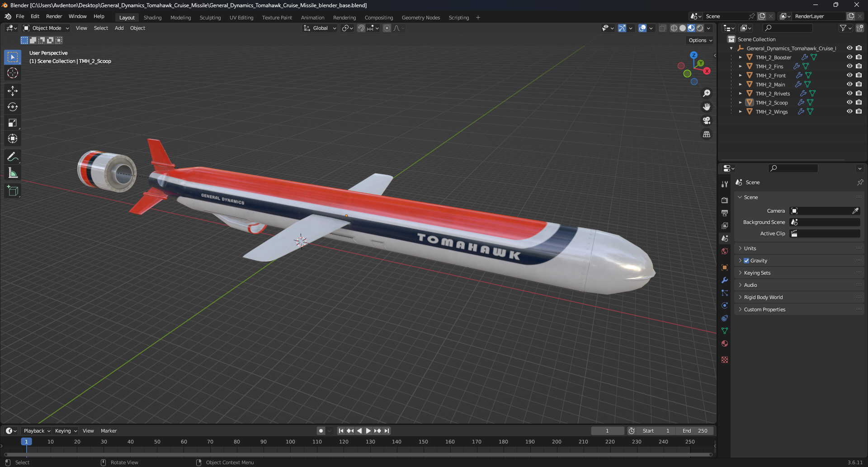Click the blue Z axis gizmo ball

(x=693, y=55)
